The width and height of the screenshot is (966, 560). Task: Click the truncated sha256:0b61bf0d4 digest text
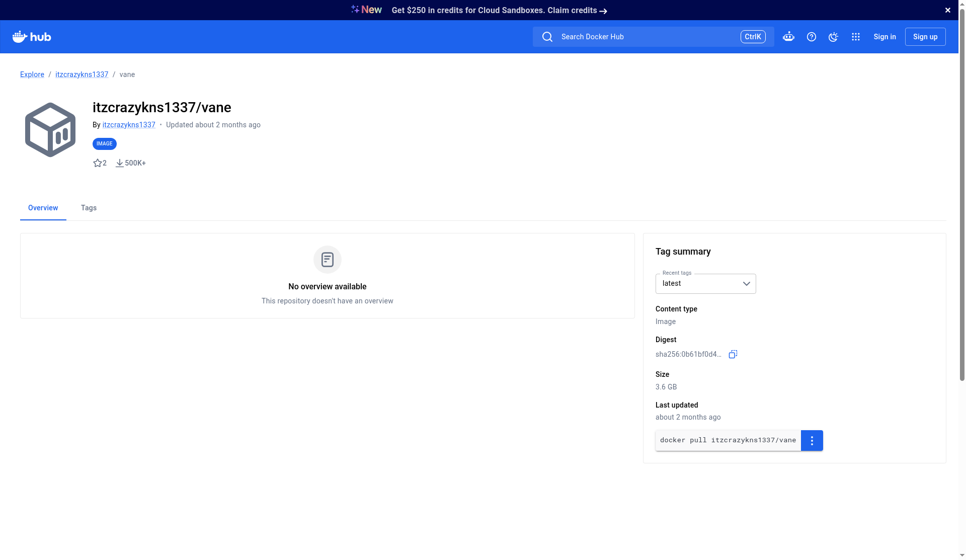[688, 354]
